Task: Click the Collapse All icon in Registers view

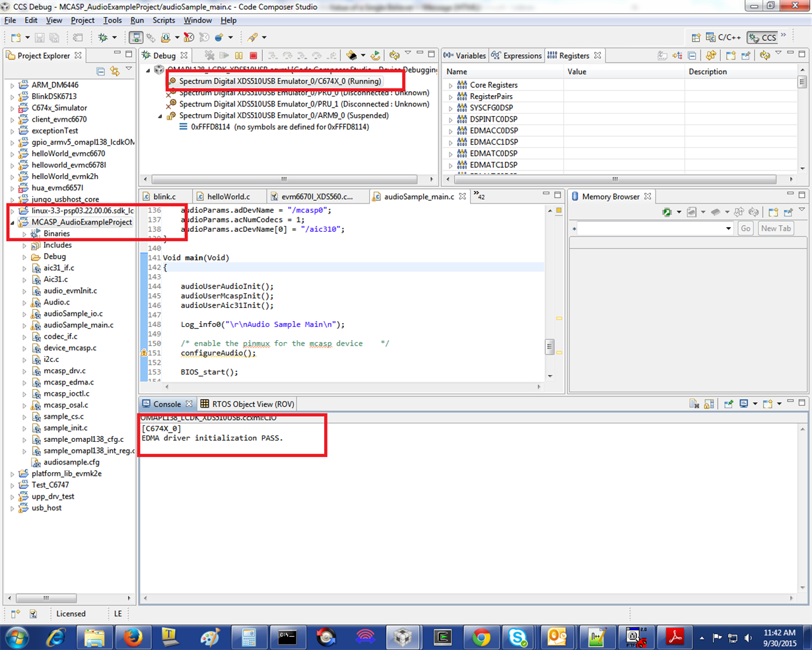Action: 692,55
